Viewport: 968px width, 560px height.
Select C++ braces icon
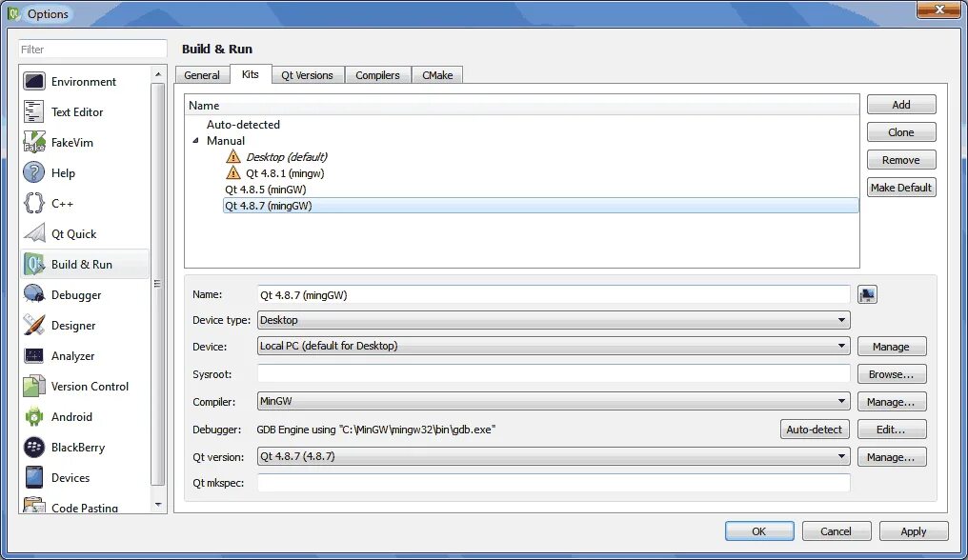tap(34, 203)
